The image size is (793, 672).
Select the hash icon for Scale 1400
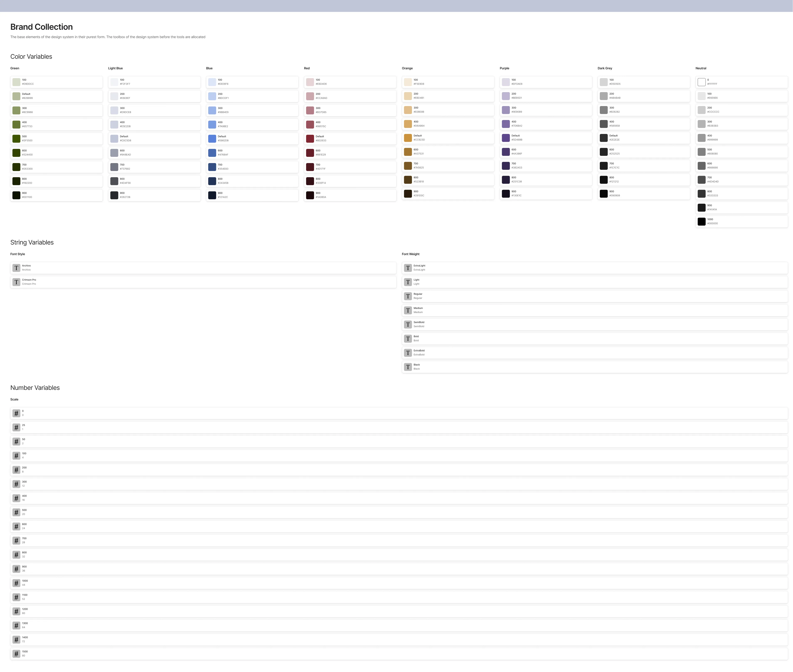(x=16, y=640)
